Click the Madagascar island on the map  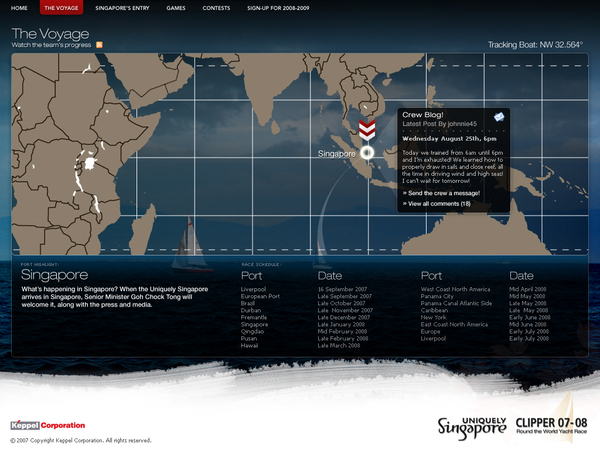143,228
